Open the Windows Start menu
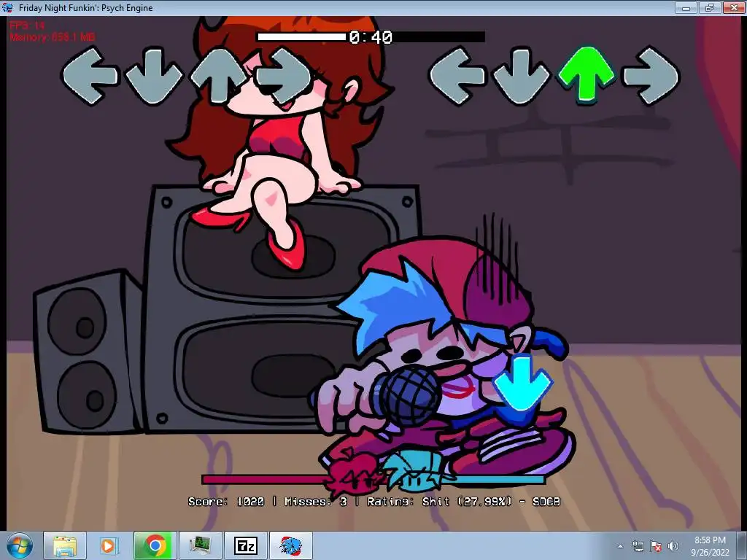747x560 pixels. coord(19,545)
